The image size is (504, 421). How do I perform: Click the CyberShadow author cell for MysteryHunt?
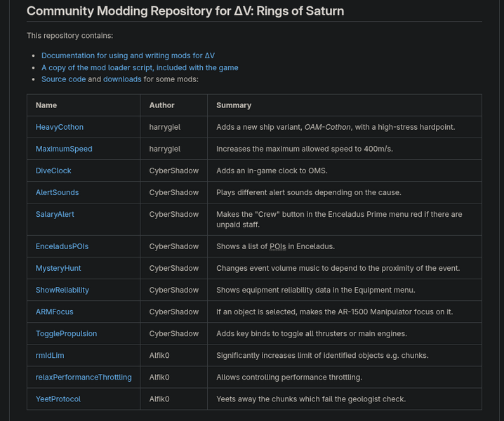pyautogui.click(x=174, y=268)
